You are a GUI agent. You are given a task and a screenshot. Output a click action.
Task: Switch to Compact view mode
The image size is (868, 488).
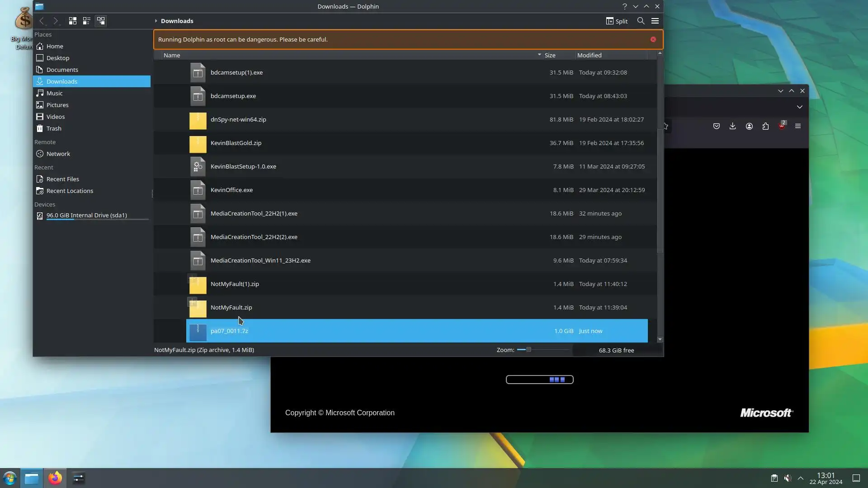coord(86,21)
